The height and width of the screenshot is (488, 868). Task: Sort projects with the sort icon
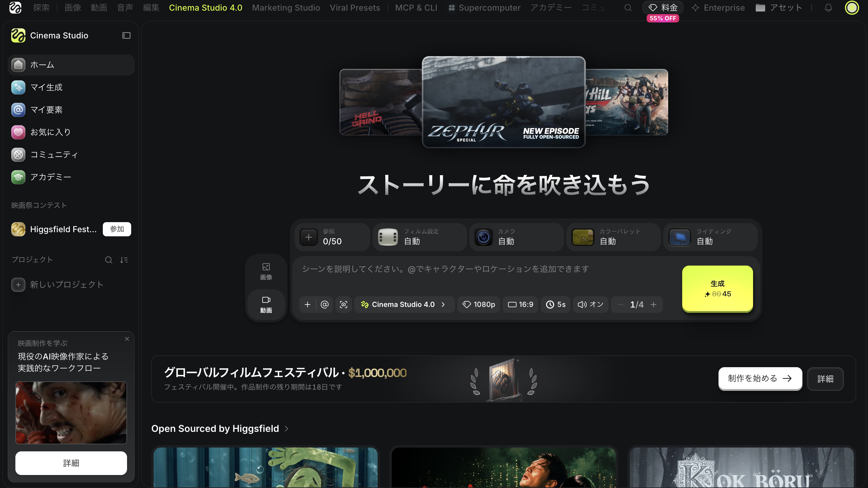124,260
